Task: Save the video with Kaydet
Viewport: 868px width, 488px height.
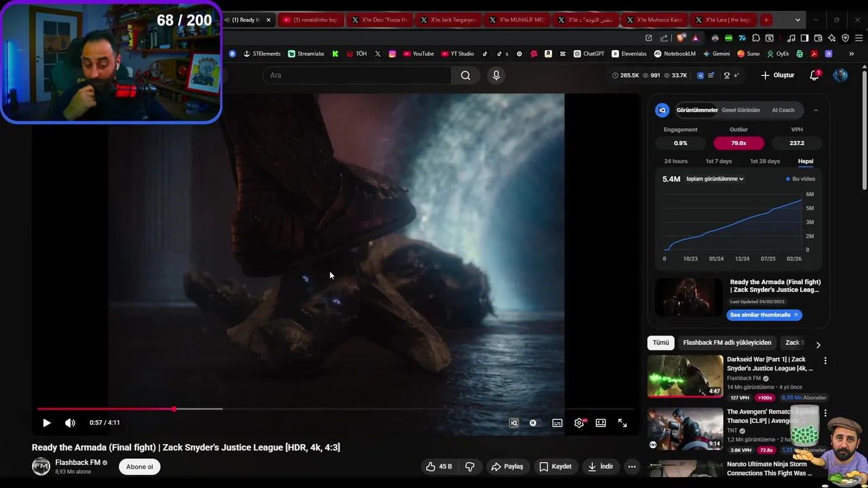Action: pyautogui.click(x=555, y=466)
